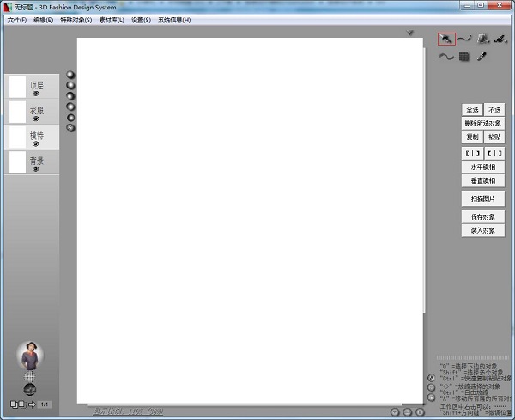Screen dimensions: 515x420
Task: Click the zoom out circle button
Action: tap(407, 412)
